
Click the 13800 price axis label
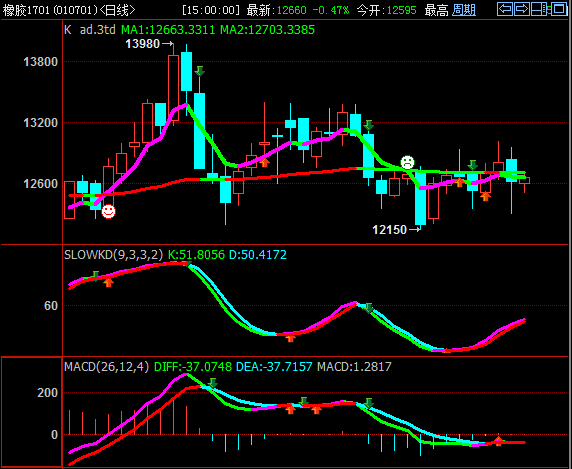[x=40, y=62]
